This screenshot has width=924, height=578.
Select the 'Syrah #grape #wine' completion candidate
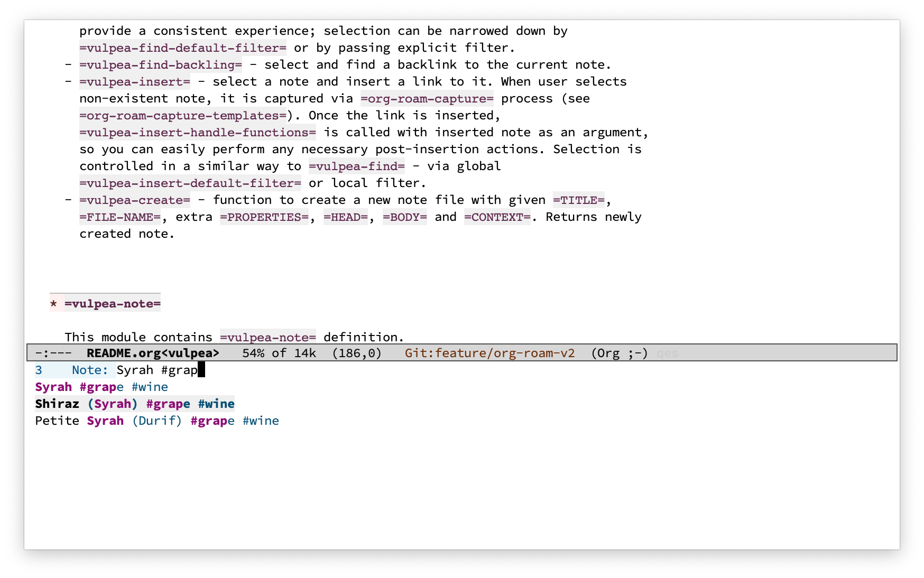point(101,387)
